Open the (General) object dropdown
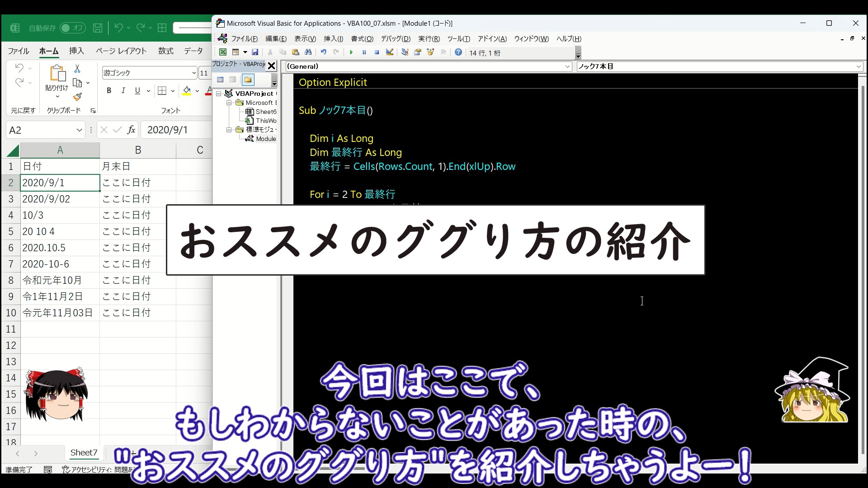868x488 pixels. tap(567, 66)
